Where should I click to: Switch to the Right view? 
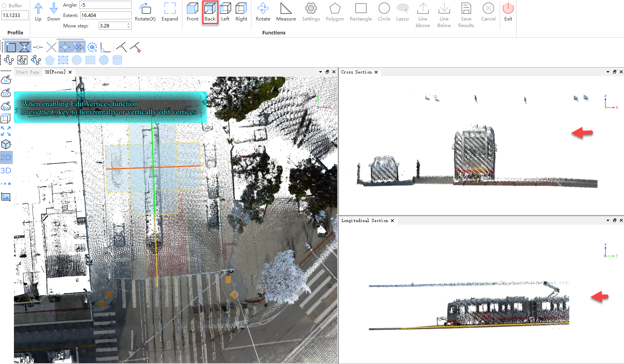pos(241,12)
